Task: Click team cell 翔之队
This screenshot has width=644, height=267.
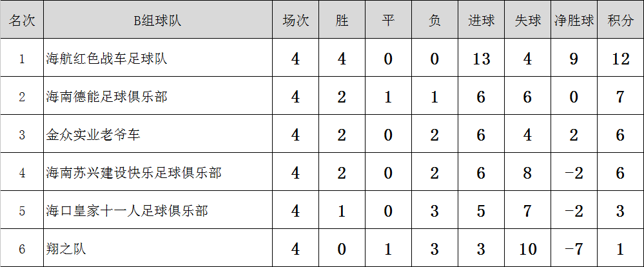Action: [158, 248]
